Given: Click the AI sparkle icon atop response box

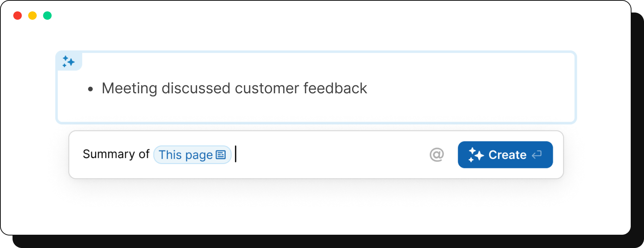Looking at the screenshot, I should point(69,61).
